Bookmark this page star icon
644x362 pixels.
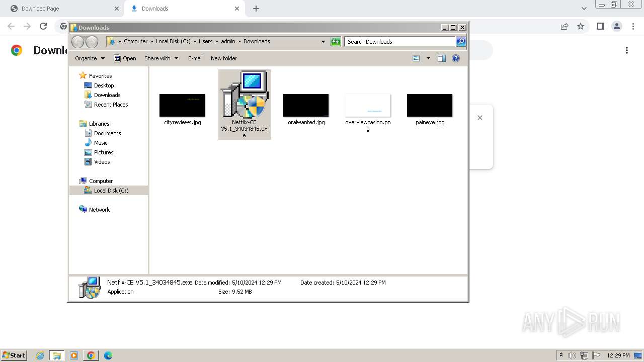pyautogui.click(x=581, y=26)
